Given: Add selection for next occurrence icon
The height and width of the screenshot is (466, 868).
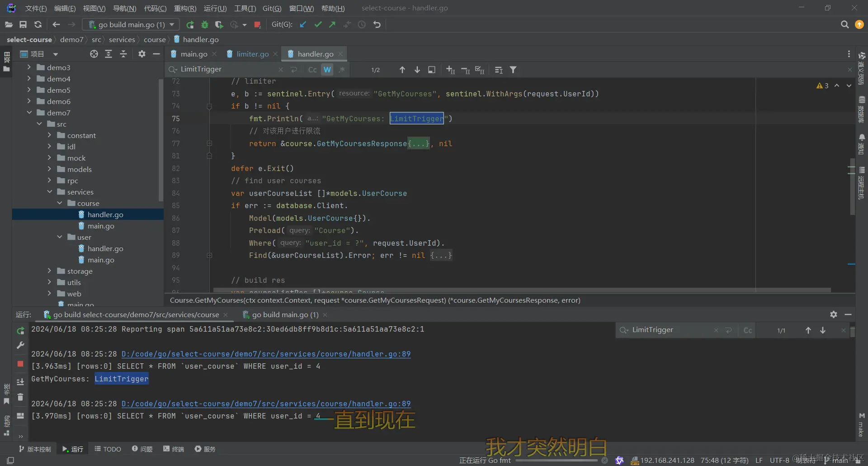Looking at the screenshot, I should pyautogui.click(x=450, y=70).
